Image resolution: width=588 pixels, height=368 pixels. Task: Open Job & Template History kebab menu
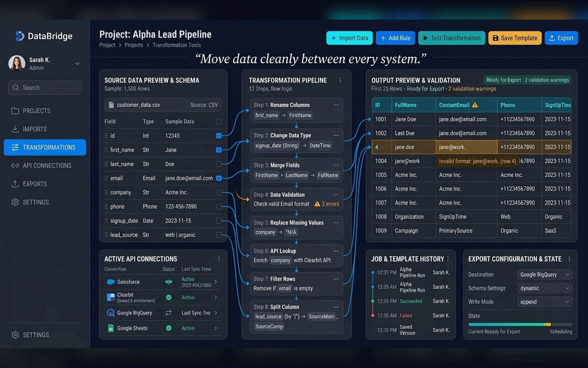tap(448, 259)
